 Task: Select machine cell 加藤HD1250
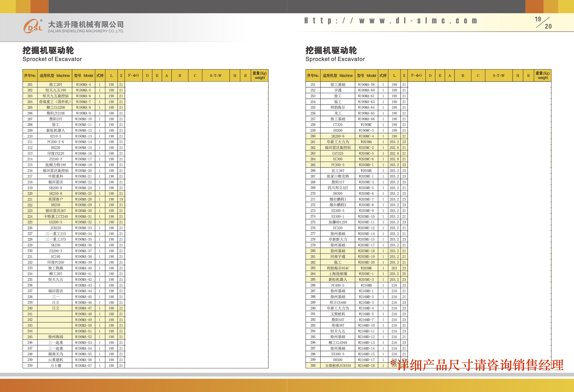point(338,222)
